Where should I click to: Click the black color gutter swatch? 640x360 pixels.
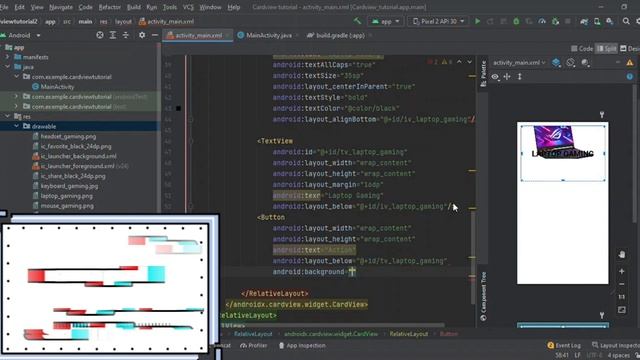tap(178, 108)
